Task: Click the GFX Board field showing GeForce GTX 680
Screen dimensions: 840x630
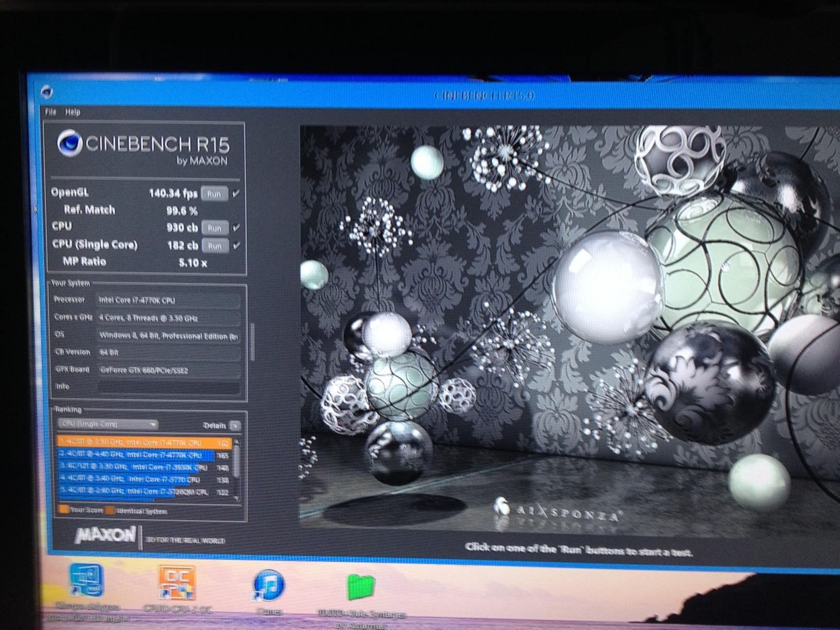Action: (x=169, y=370)
